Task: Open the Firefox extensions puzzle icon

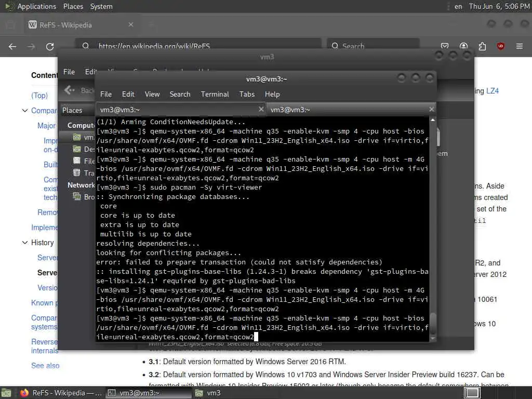Action: [x=482, y=46]
